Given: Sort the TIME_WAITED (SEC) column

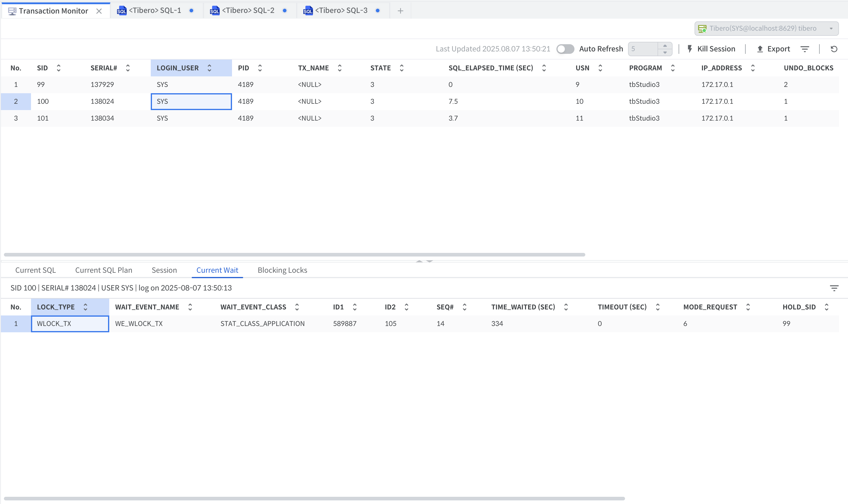Looking at the screenshot, I should [x=566, y=307].
